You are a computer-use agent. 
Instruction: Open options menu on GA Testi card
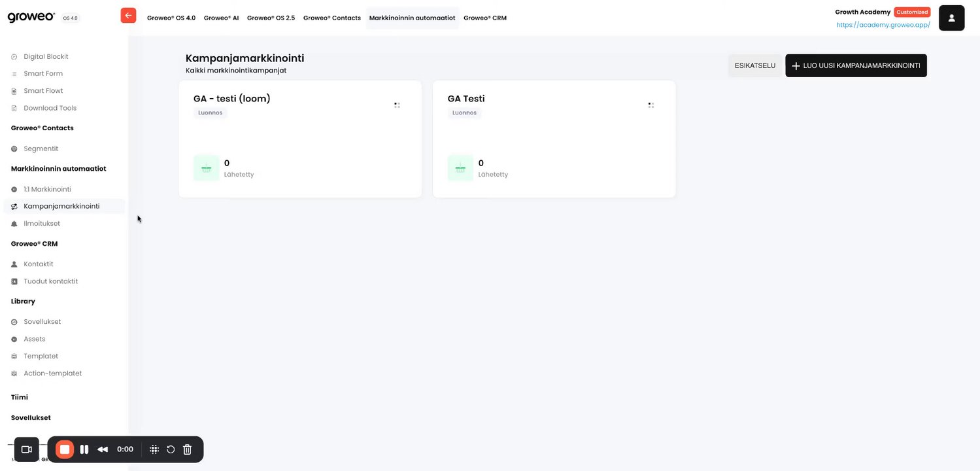coord(651,105)
